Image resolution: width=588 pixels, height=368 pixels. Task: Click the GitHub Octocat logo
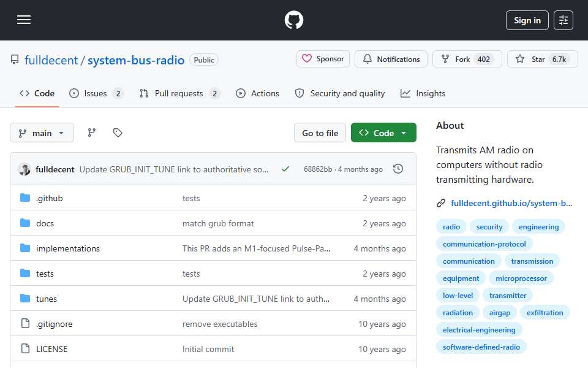click(x=293, y=20)
